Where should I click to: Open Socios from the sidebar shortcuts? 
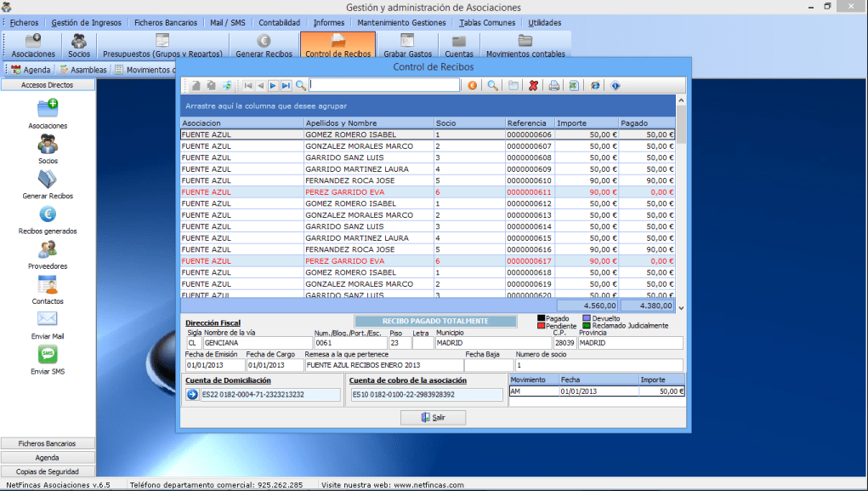coord(48,149)
